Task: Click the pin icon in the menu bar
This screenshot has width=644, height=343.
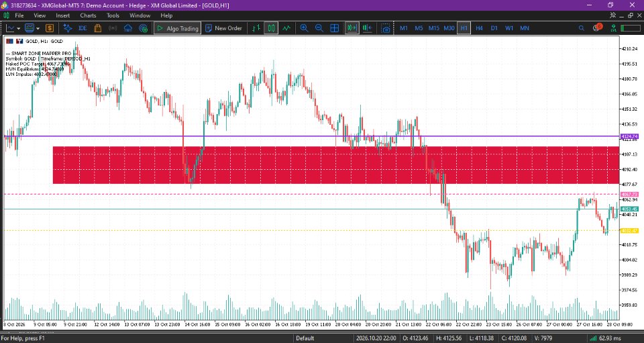Action: click(612, 15)
